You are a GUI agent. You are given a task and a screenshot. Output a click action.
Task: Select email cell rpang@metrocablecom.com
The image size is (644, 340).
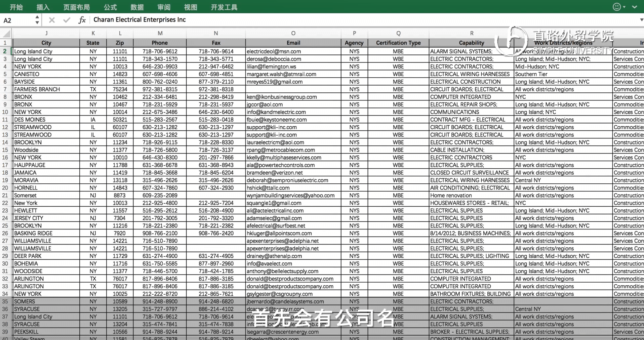click(293, 150)
